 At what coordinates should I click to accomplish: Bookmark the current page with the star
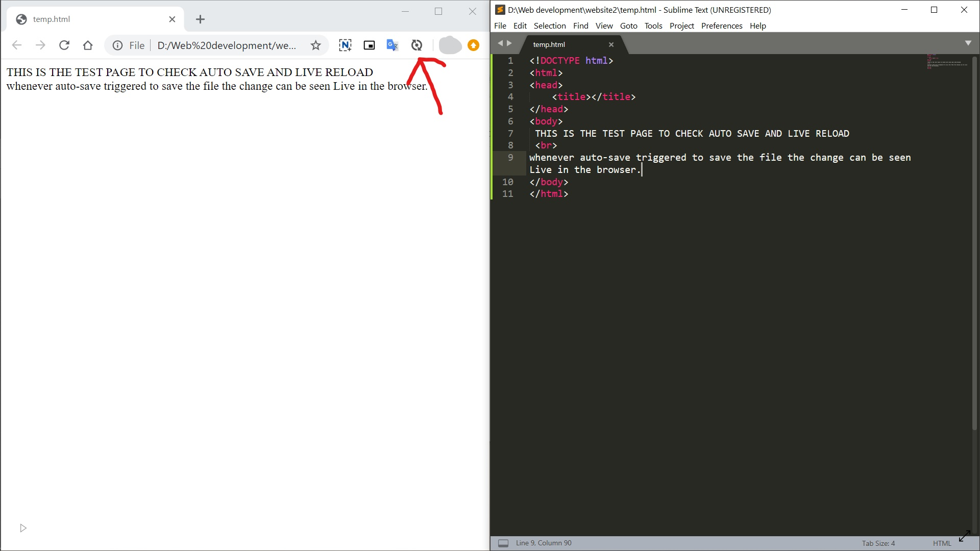(315, 45)
